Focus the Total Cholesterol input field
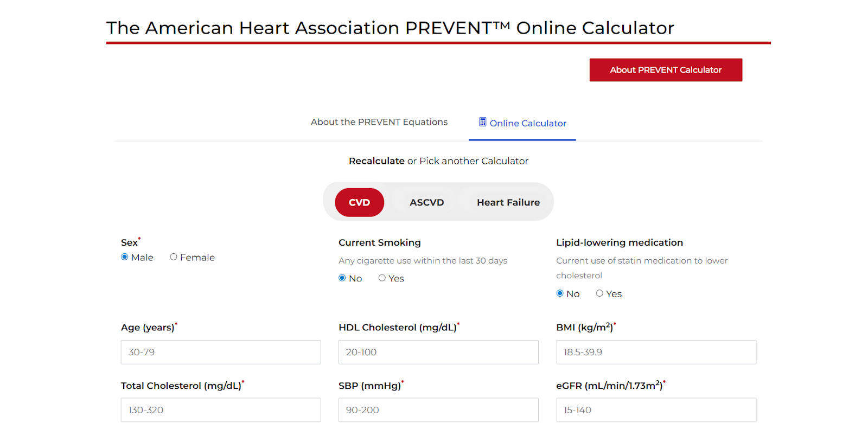868x423 pixels. pos(221,410)
